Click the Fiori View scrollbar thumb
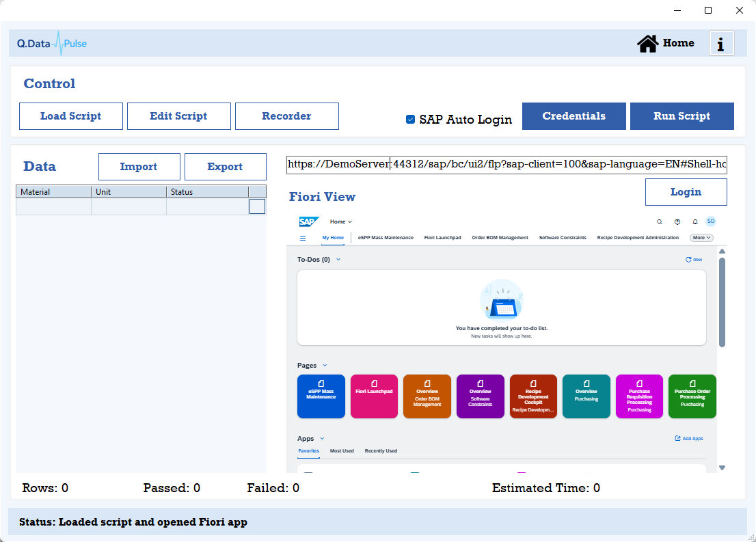756x542 pixels. 722,302
